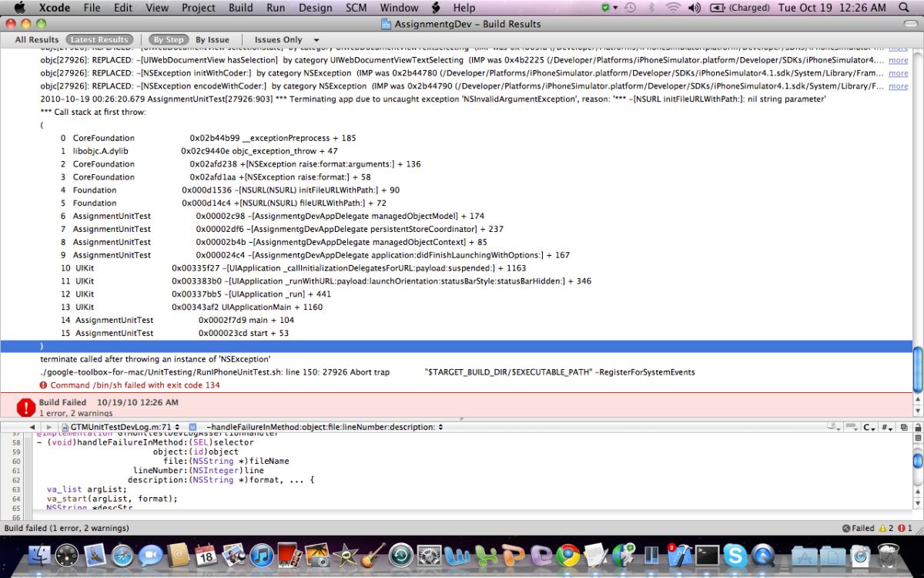This screenshot has height=578, width=924.
Task: Open the Project menu
Action: (199, 8)
